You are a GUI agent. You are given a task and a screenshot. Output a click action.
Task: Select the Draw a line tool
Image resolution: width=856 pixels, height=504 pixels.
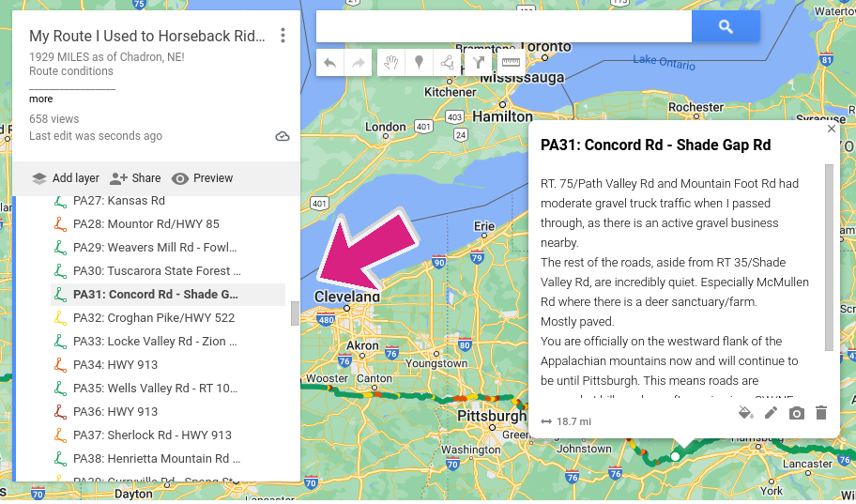tap(447, 63)
